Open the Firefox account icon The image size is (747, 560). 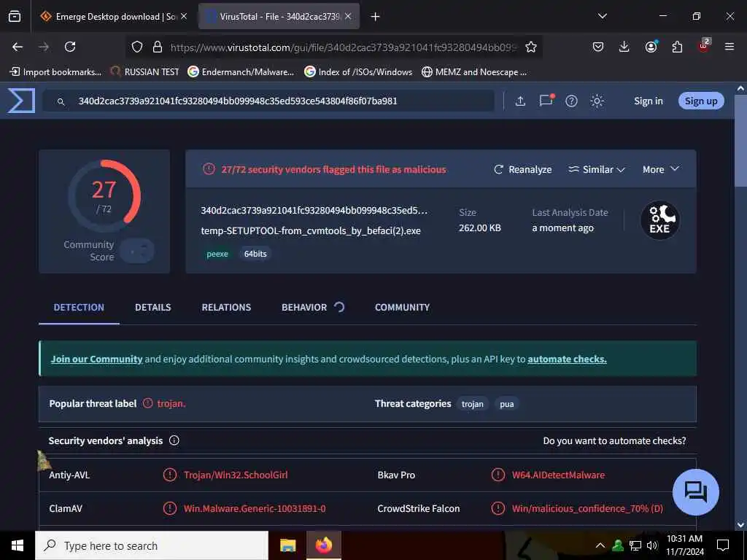pyautogui.click(x=651, y=47)
